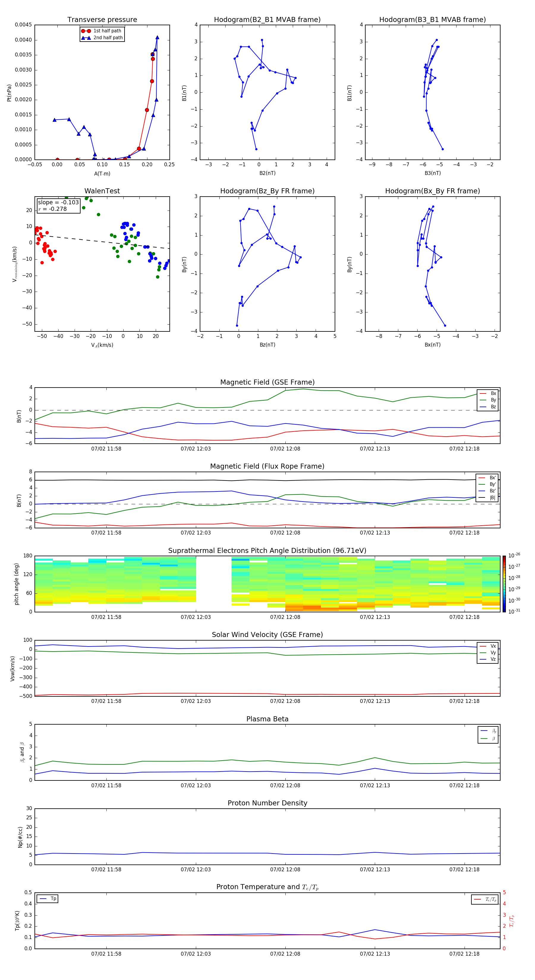Click the "r = -0.278" annotation
535x980 pixels.
(53, 209)
